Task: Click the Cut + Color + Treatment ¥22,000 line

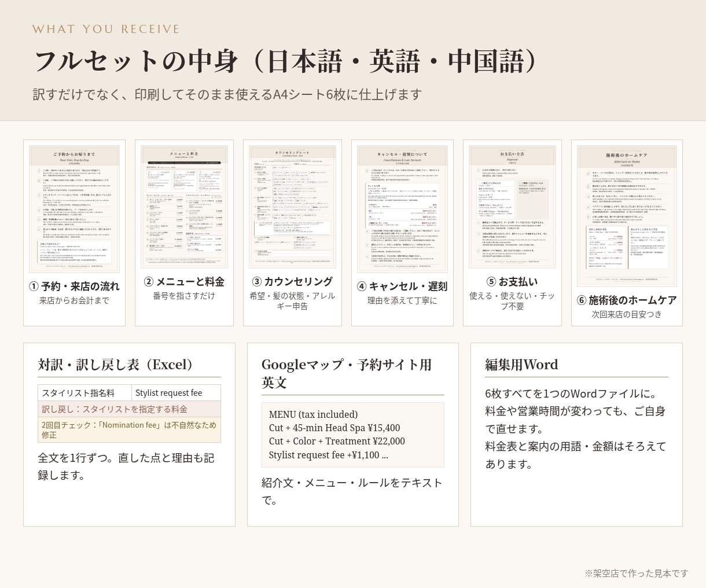Action: (x=337, y=441)
